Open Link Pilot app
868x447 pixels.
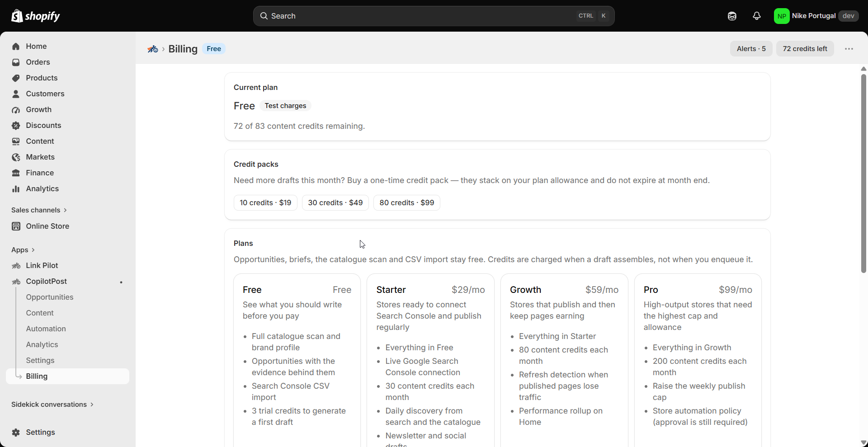tap(67, 266)
